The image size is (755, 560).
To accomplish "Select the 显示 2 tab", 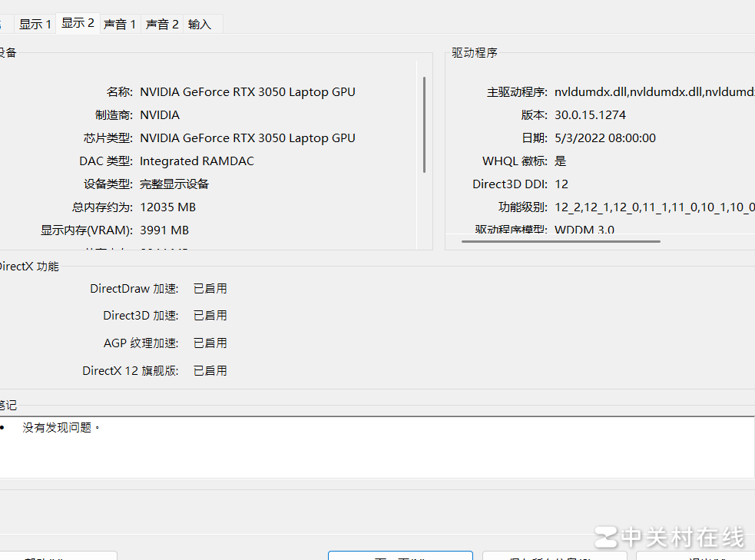I will tap(78, 23).
